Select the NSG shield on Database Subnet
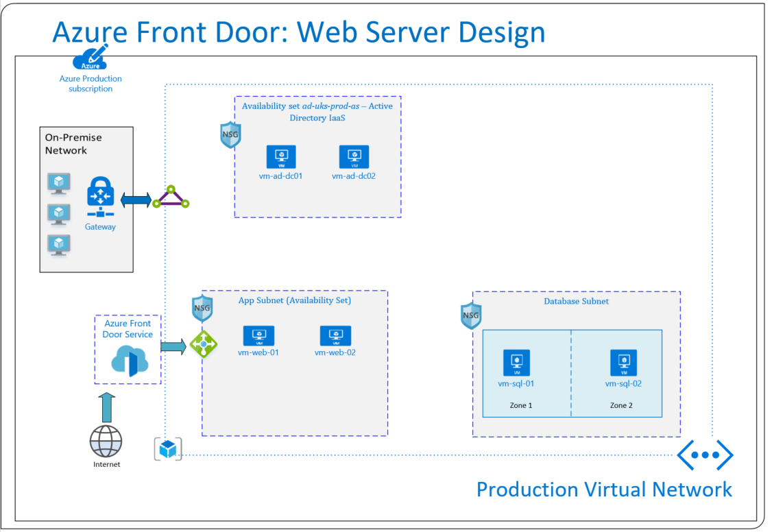 (471, 316)
